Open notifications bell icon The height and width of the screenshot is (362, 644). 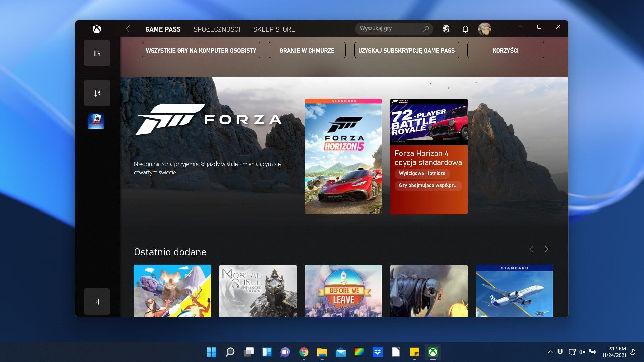(465, 29)
